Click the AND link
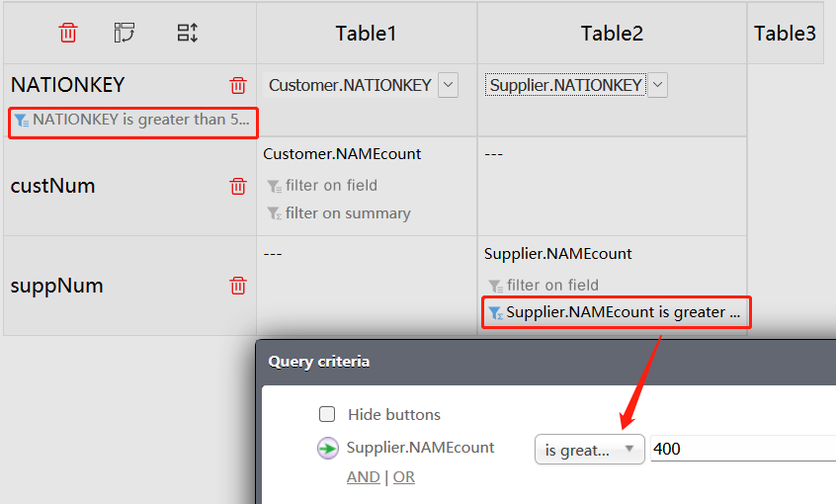 pos(363,477)
